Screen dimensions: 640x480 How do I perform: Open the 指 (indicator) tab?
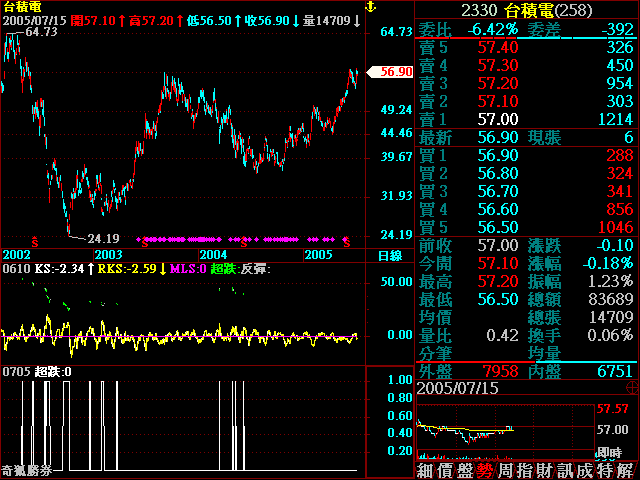tap(526, 470)
